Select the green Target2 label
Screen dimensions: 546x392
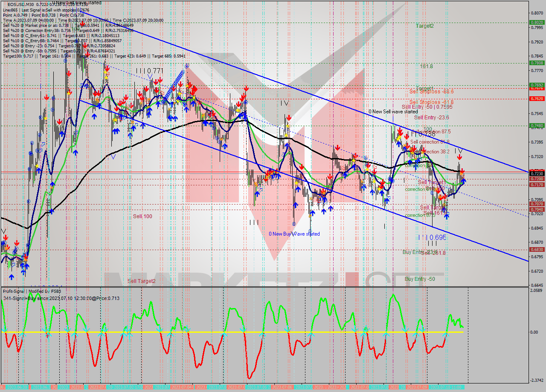pyautogui.click(x=424, y=26)
